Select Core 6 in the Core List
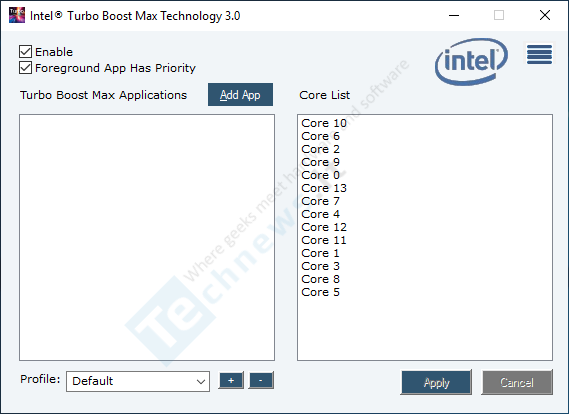The width and height of the screenshot is (569, 414). [320, 136]
